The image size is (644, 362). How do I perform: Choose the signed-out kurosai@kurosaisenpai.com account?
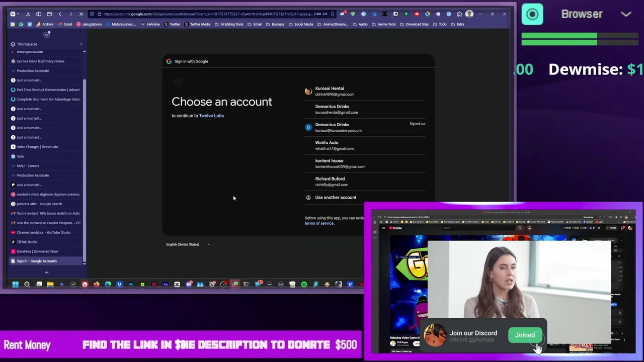[x=365, y=128]
